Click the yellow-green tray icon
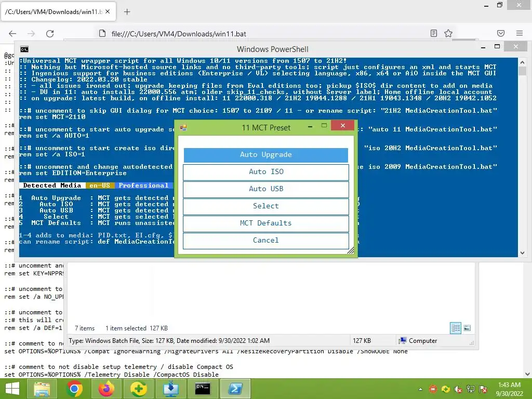The height and width of the screenshot is (399, 532). (445, 390)
